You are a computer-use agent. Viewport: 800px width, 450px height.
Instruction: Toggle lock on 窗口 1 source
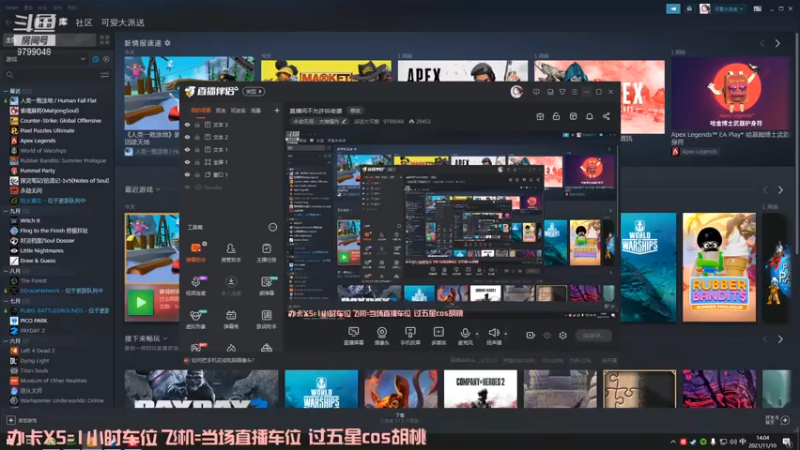pos(197,174)
